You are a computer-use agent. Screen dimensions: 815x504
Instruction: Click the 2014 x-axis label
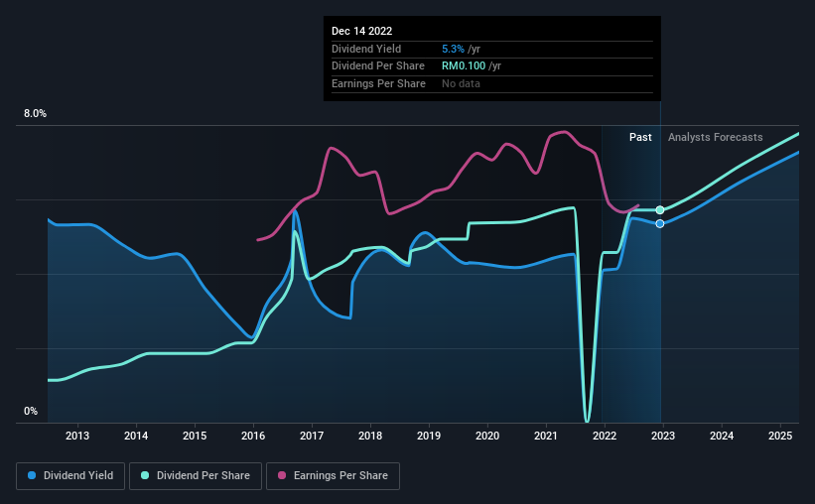point(136,436)
